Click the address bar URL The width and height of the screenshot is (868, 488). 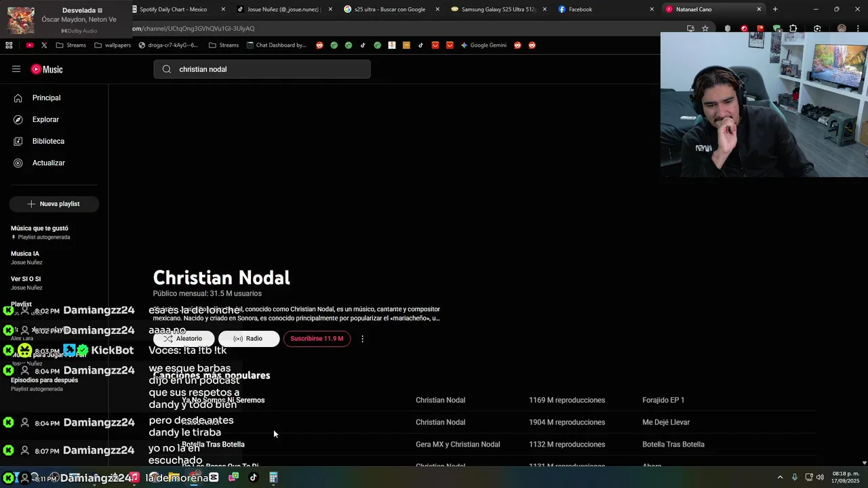click(x=193, y=28)
